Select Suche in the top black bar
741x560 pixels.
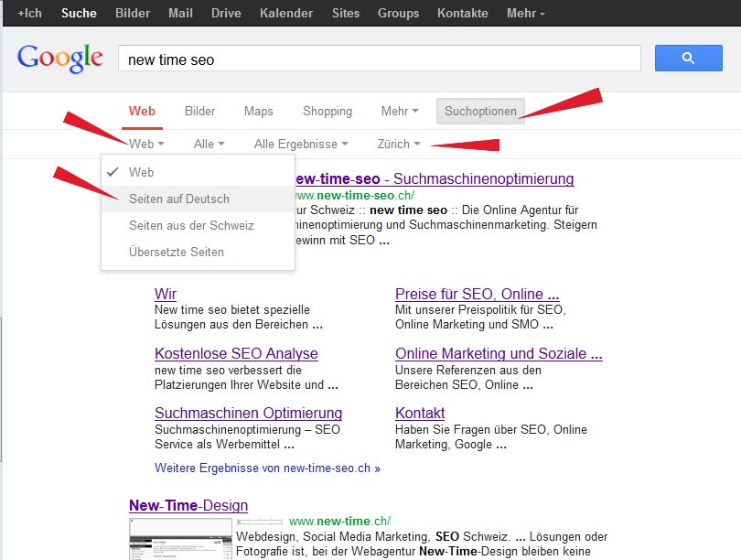[x=79, y=13]
